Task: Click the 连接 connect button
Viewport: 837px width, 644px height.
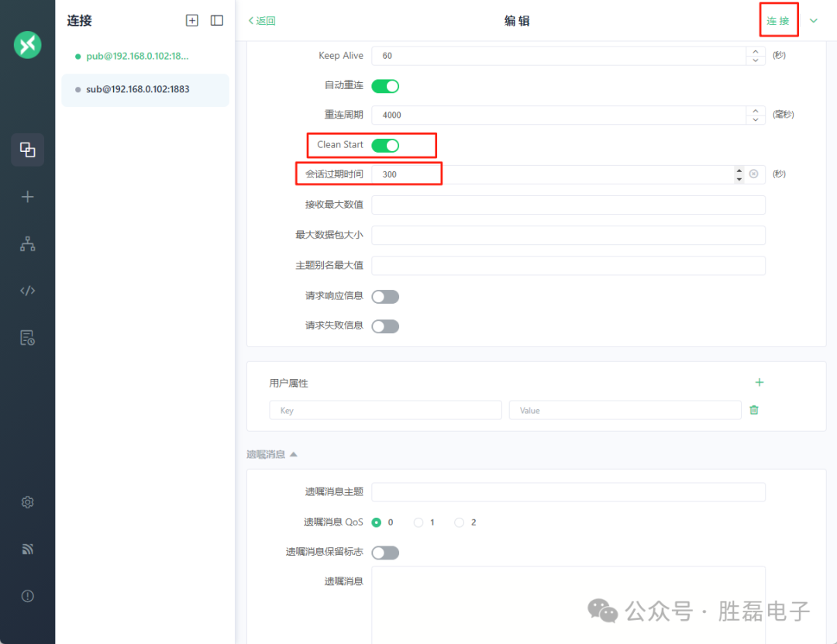Action: click(778, 21)
